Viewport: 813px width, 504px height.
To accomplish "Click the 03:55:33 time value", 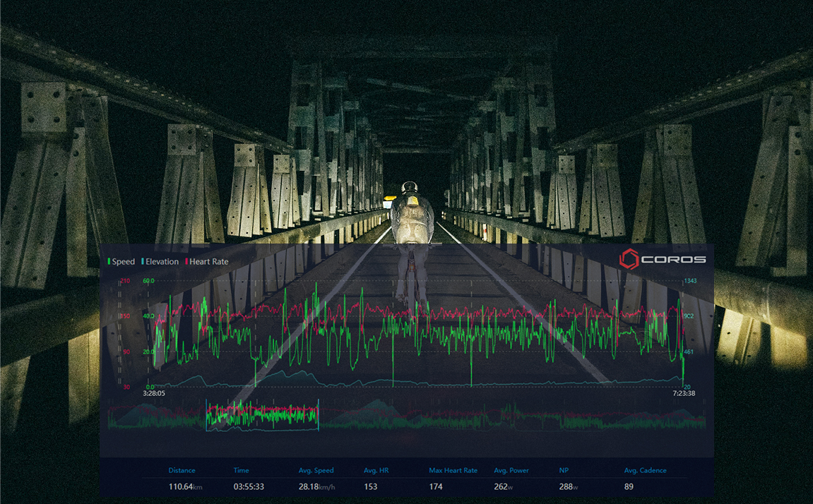I will (249, 487).
